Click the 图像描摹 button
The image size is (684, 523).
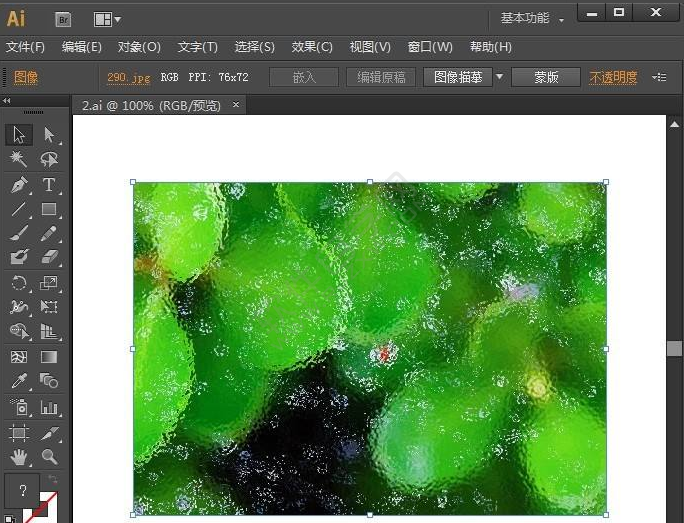(458, 77)
